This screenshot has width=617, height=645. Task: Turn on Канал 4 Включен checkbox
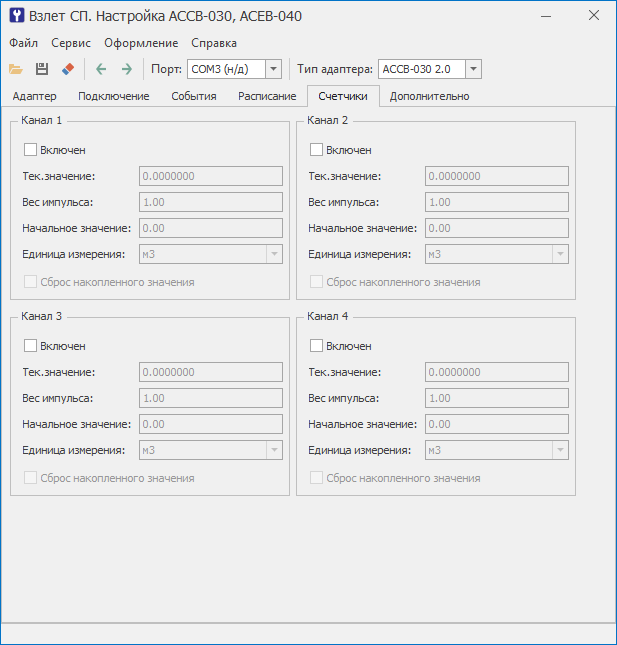click(317, 346)
